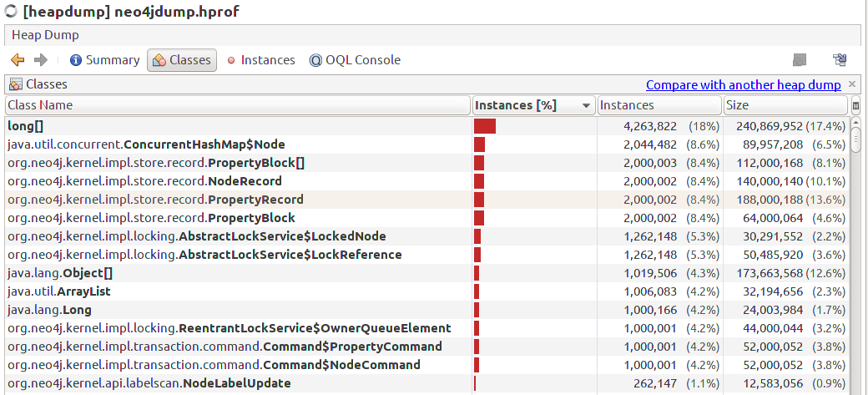Switch to the Instances view
This screenshot has height=395, width=868.
coord(260,60)
